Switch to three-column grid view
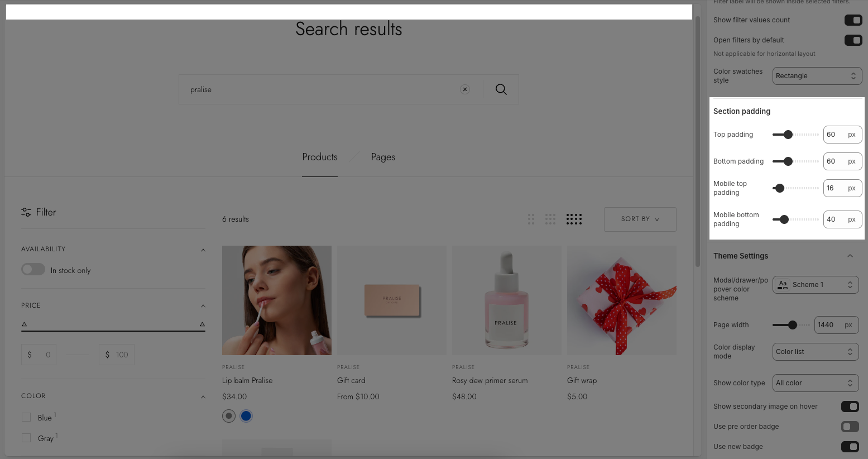The width and height of the screenshot is (868, 459). coord(550,219)
